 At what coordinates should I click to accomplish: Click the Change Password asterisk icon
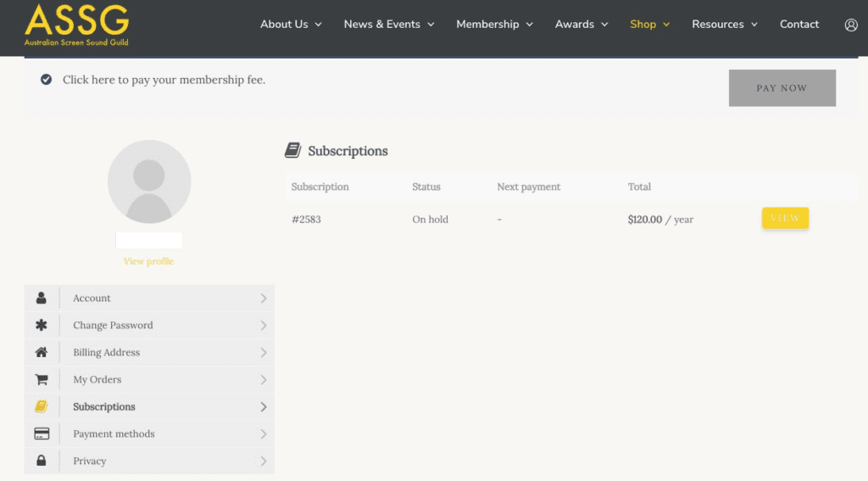point(42,325)
